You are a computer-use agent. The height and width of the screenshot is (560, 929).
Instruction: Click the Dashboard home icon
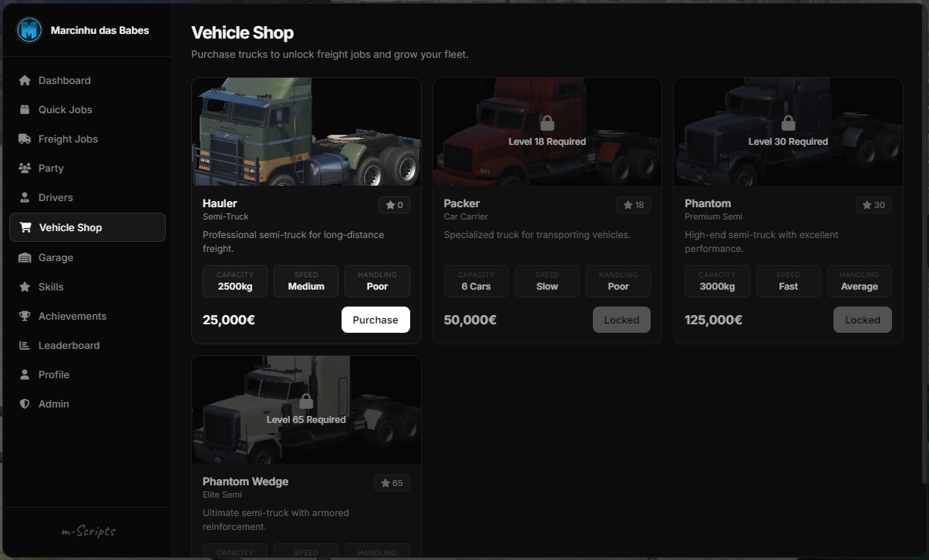click(x=25, y=81)
